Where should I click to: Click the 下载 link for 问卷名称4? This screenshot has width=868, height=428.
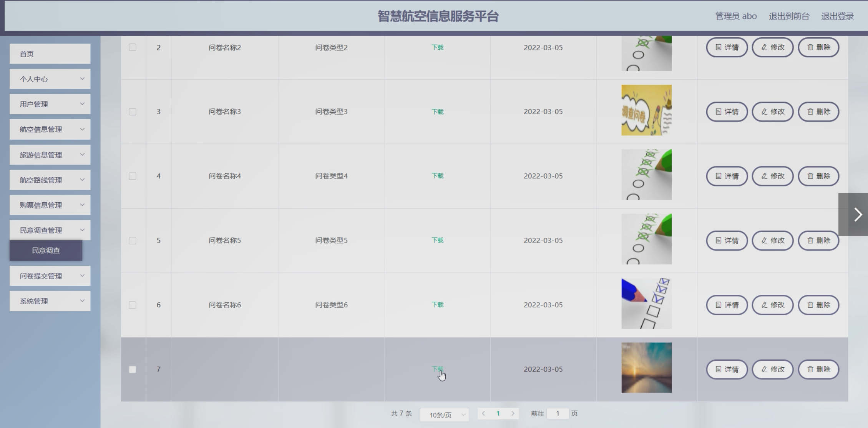click(437, 176)
